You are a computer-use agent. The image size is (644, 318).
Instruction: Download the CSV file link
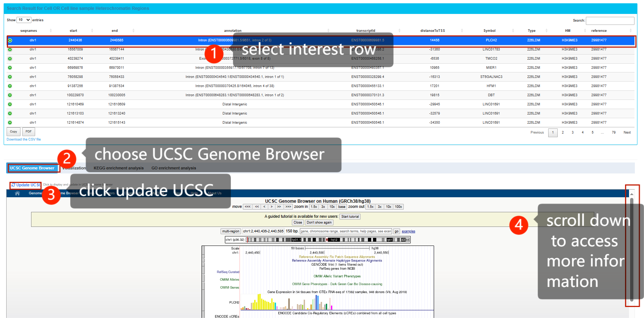(x=24, y=139)
